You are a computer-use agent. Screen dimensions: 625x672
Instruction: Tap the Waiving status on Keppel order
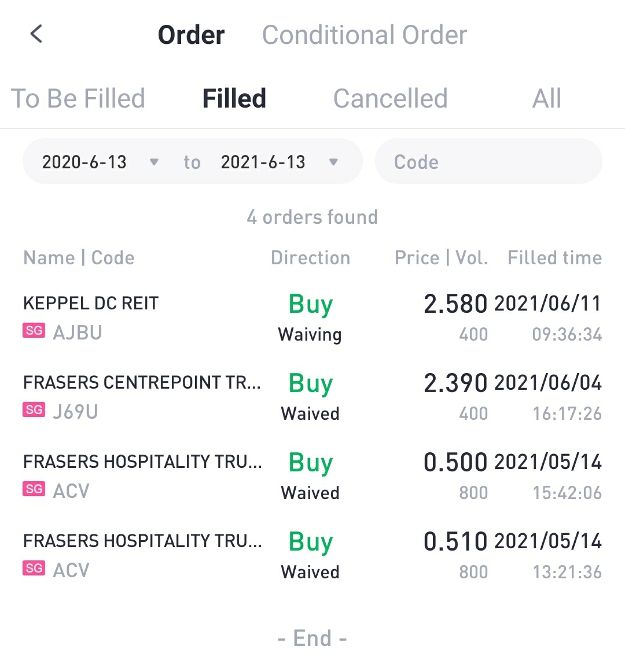click(310, 335)
